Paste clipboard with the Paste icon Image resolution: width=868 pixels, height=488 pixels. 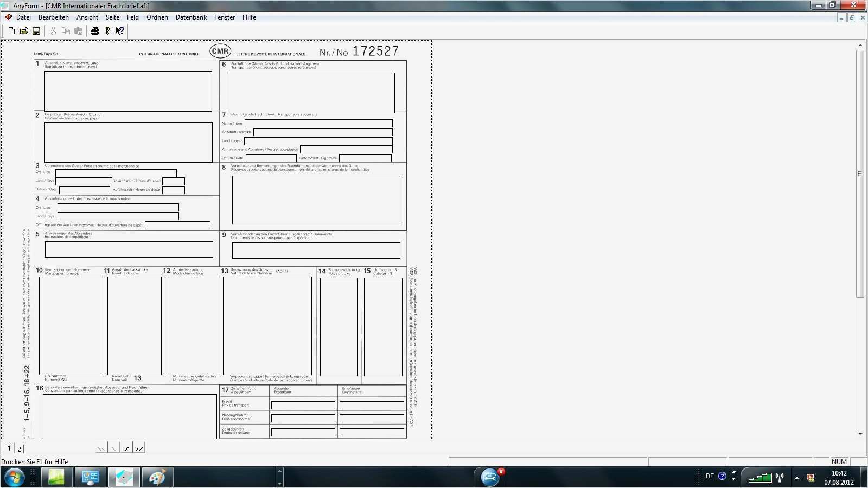pos(78,31)
